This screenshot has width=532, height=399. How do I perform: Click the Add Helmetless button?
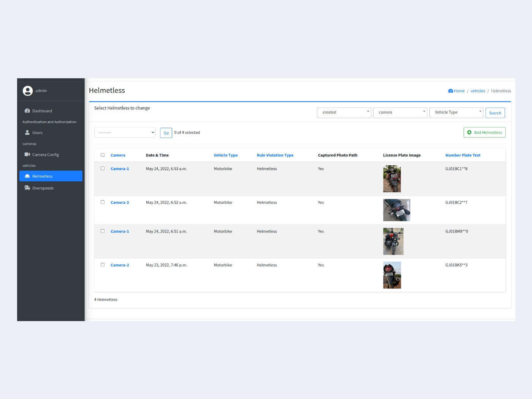click(x=484, y=132)
